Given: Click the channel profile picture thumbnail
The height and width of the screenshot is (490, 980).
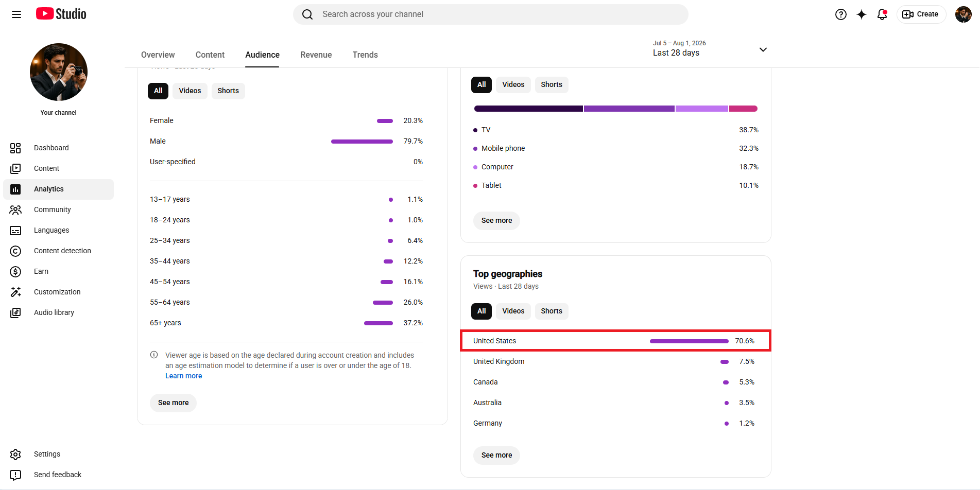Looking at the screenshot, I should [x=59, y=72].
